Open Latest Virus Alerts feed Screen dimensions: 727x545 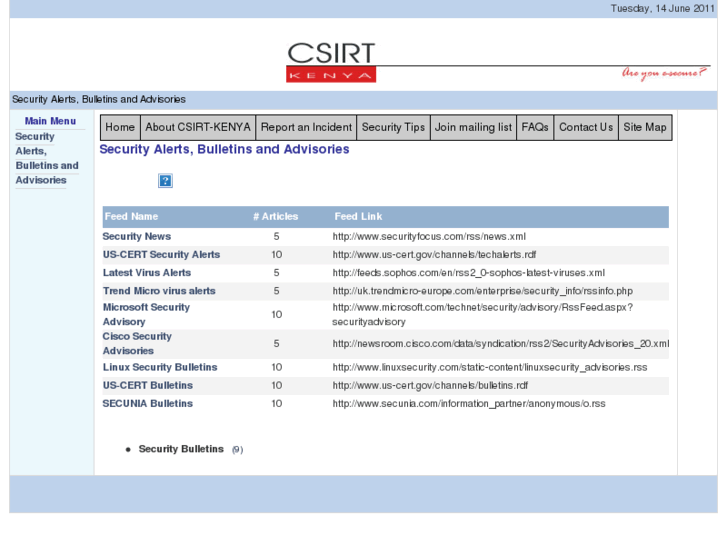click(x=147, y=273)
